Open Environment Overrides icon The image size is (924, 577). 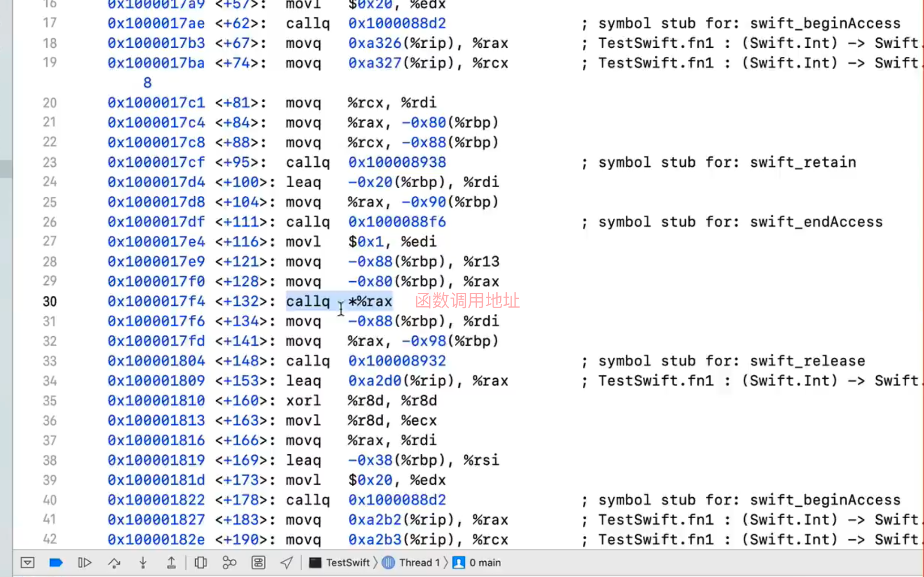coord(258,563)
